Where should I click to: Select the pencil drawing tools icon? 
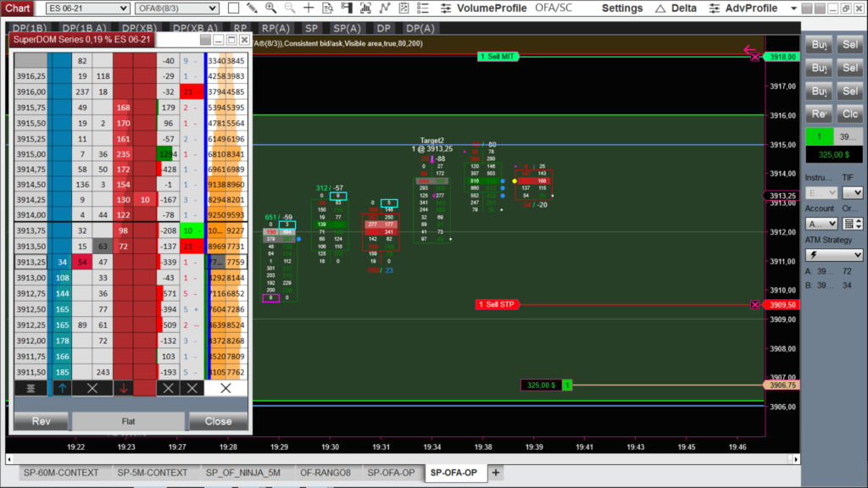pos(252,8)
